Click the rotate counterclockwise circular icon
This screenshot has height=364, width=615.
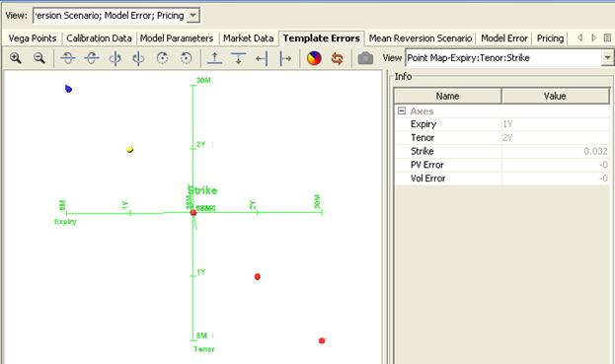(x=186, y=58)
